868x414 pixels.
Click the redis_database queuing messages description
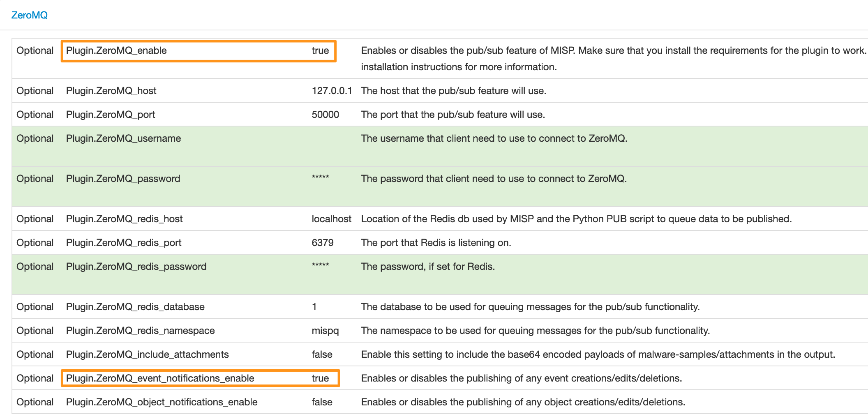(x=530, y=307)
